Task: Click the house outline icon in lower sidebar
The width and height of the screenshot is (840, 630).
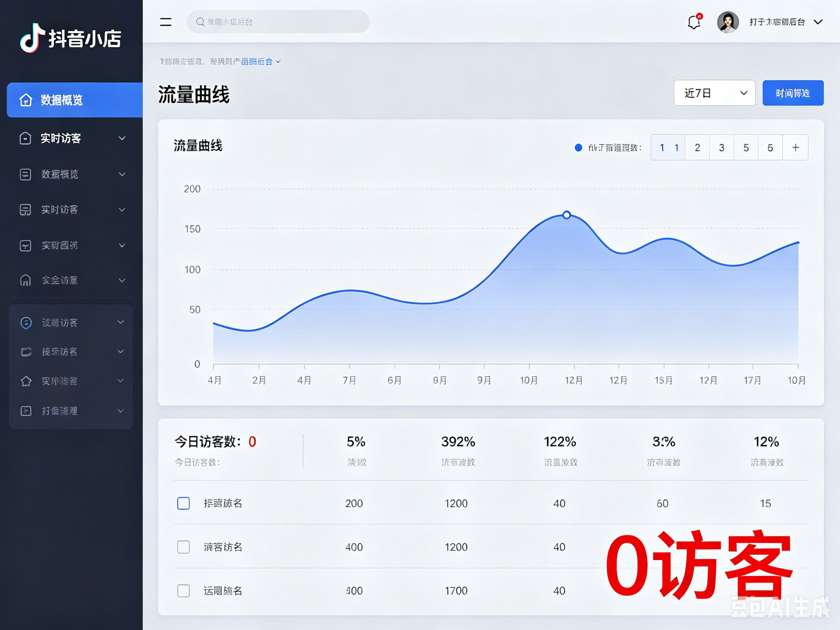Action: (x=26, y=381)
